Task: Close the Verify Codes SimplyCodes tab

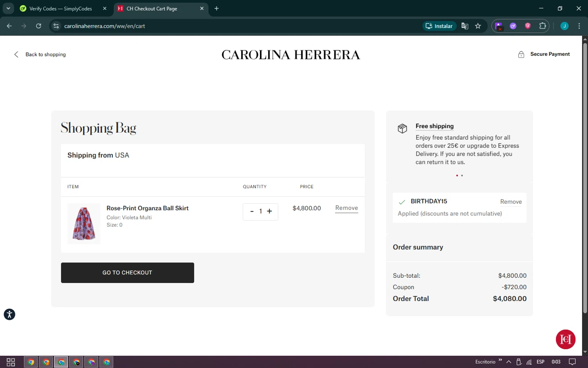Action: click(x=105, y=9)
